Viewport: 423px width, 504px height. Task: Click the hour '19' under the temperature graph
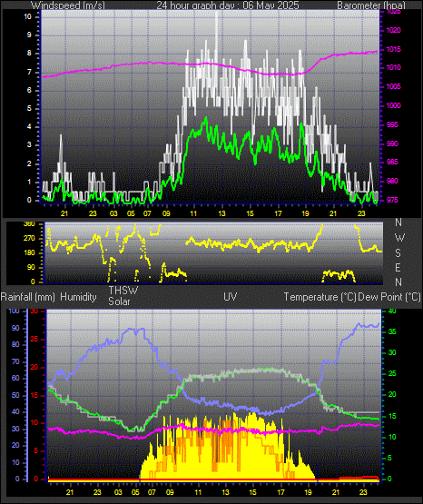(308, 492)
